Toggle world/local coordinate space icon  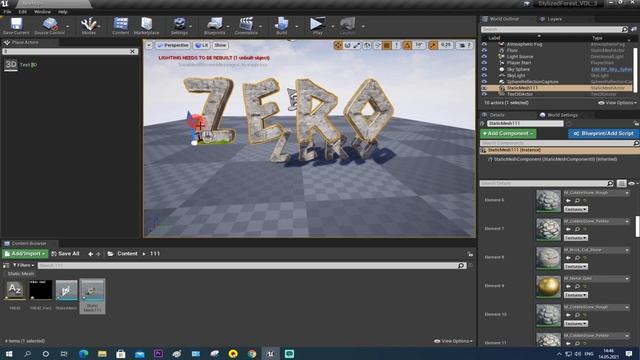tap(367, 45)
